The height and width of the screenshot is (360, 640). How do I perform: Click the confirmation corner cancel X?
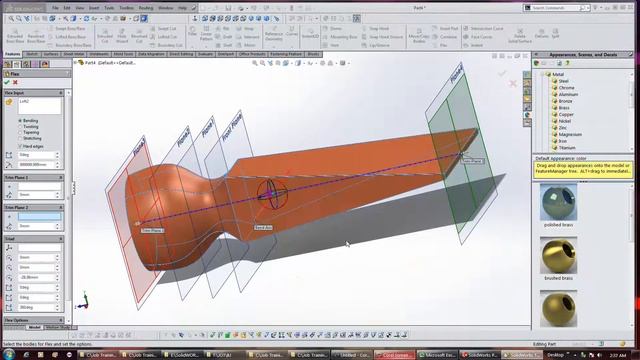(513, 84)
